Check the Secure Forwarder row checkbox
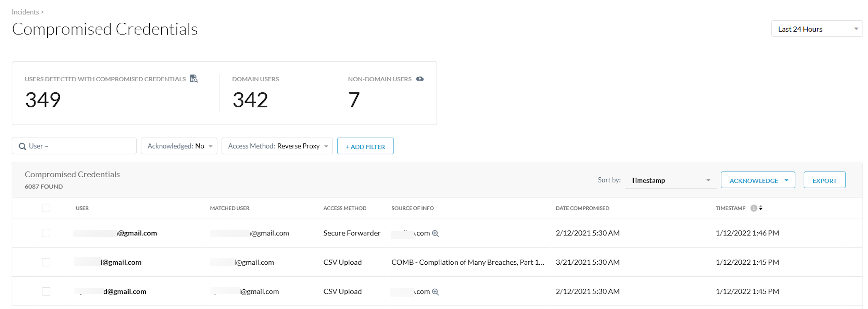The image size is (868, 309). pos(46,233)
